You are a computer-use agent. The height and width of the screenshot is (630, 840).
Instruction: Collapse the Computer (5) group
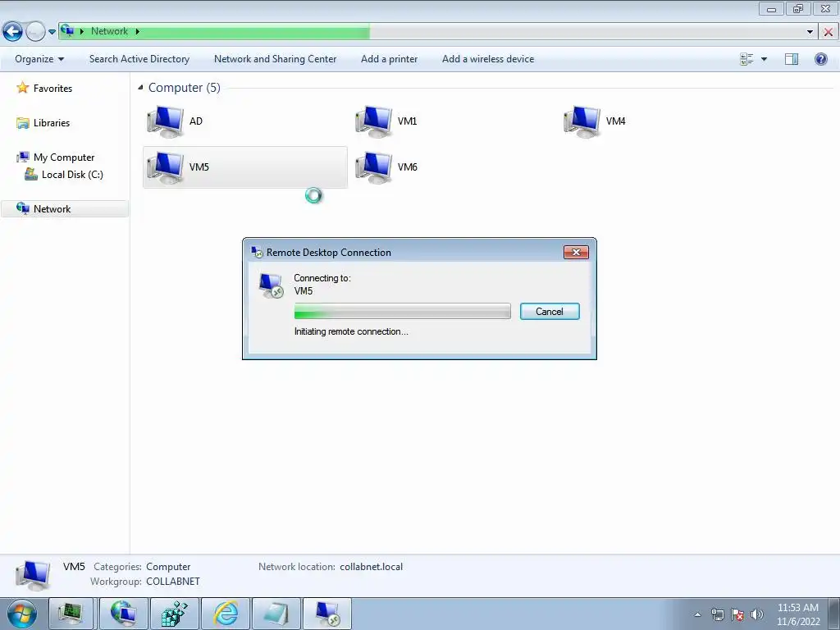pyautogui.click(x=140, y=87)
